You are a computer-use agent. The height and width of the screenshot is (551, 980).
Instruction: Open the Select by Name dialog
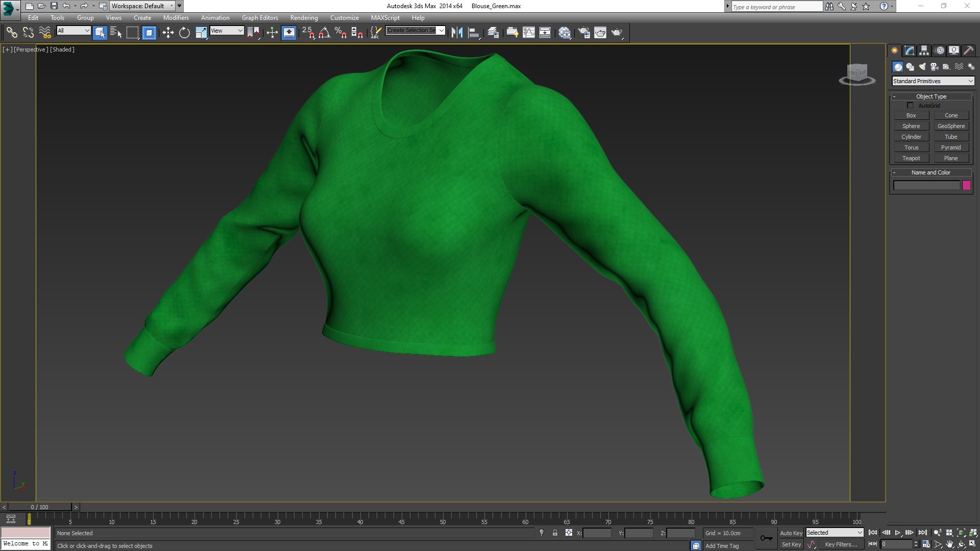tap(116, 33)
